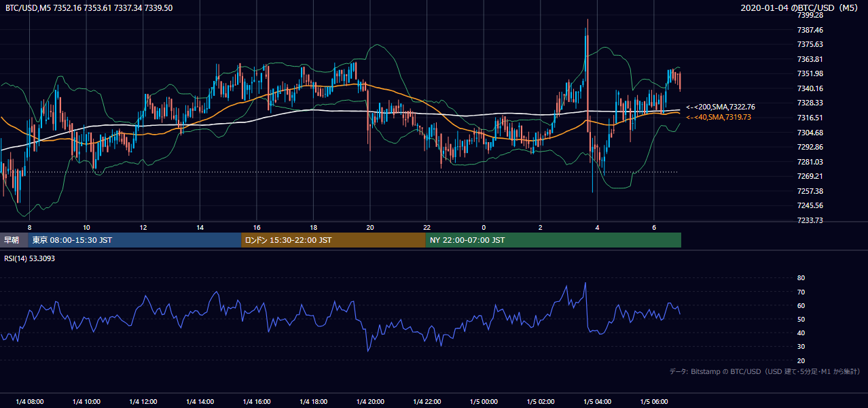The image size is (868, 408).
Task: Click price axis label 7257.38
Action: click(x=810, y=191)
